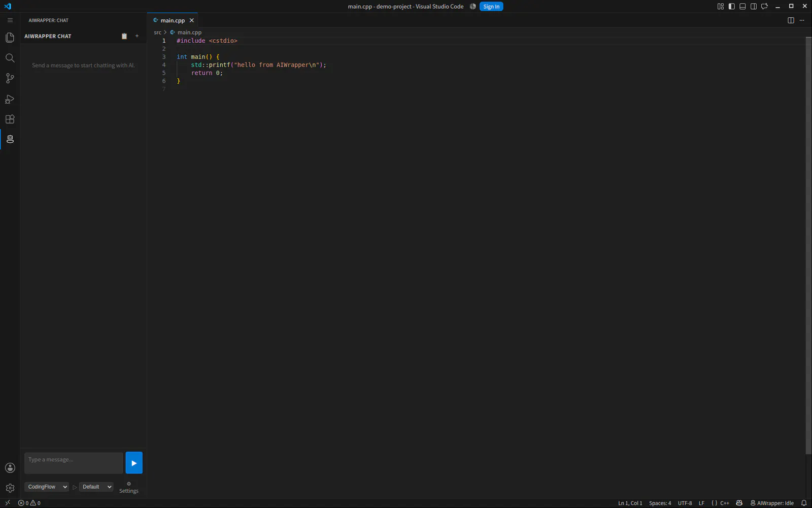Screen dimensions: 812x508
Task: Open the Extensions view
Action: [x=10, y=119]
